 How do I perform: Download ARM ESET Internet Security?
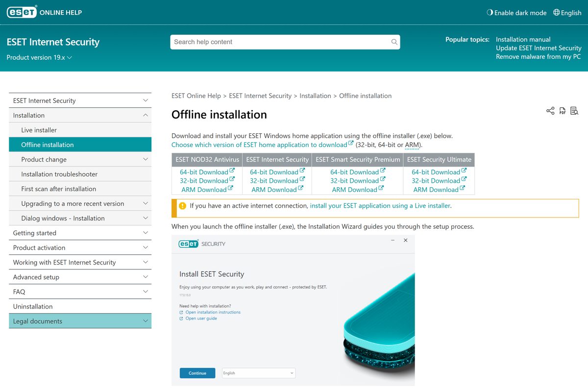tap(277, 190)
